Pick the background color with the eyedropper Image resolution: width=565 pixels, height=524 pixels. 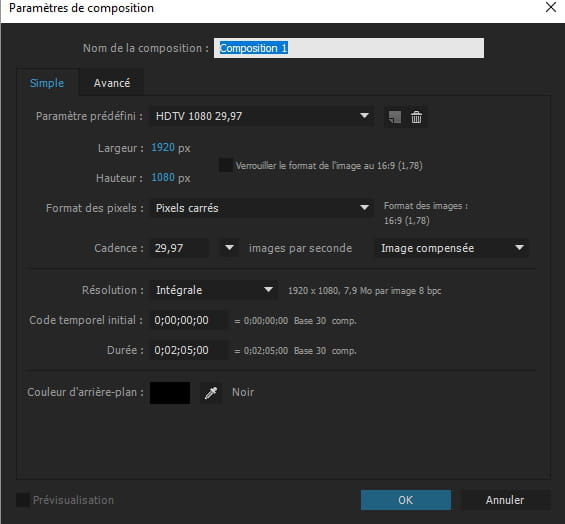point(211,393)
